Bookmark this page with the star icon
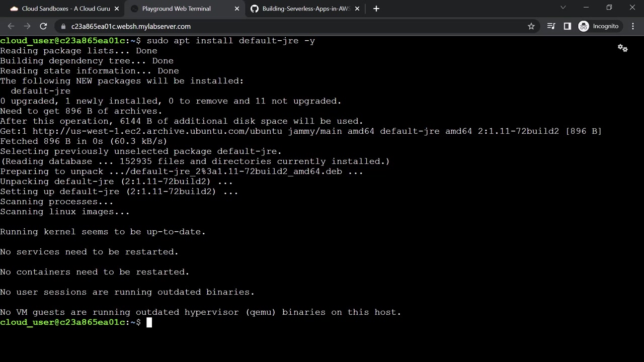 [531, 26]
